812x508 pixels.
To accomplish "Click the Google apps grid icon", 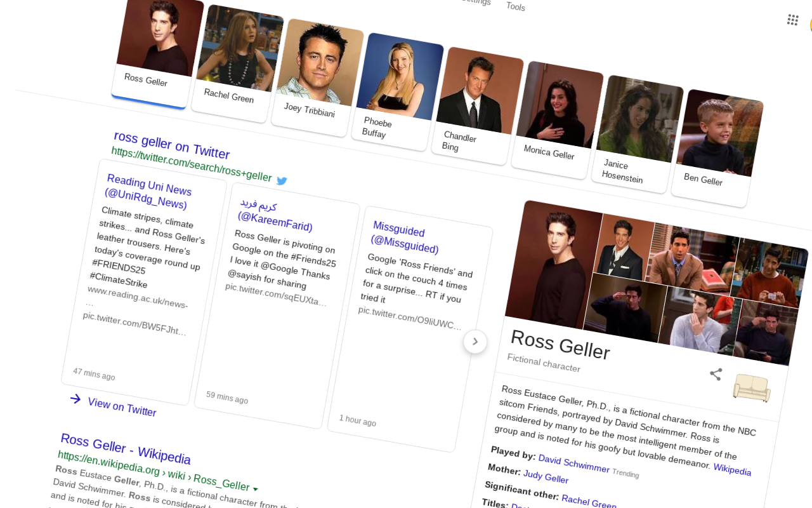I will pos(792,20).
